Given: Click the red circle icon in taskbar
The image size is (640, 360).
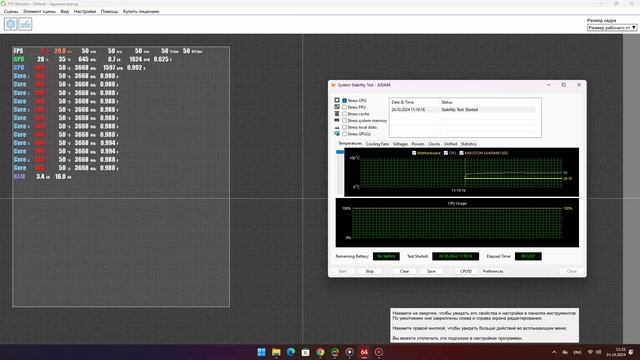Looking at the screenshot, I should (x=379, y=352).
